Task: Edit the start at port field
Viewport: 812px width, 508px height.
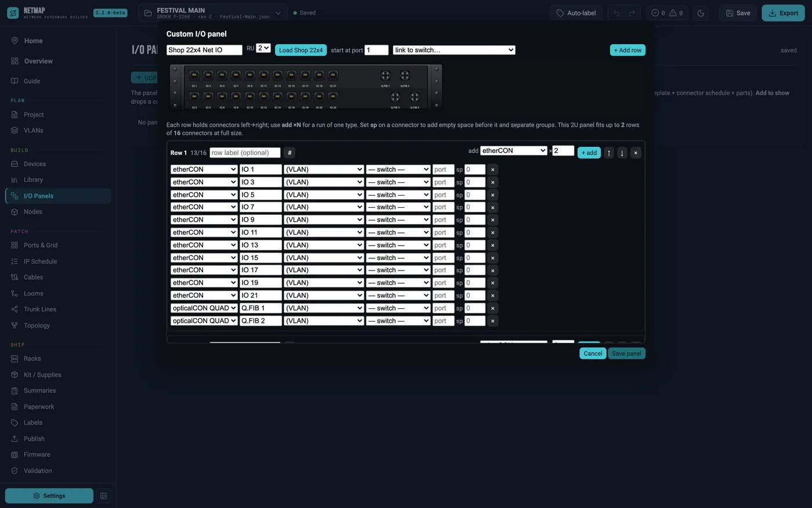Action: [x=376, y=50]
